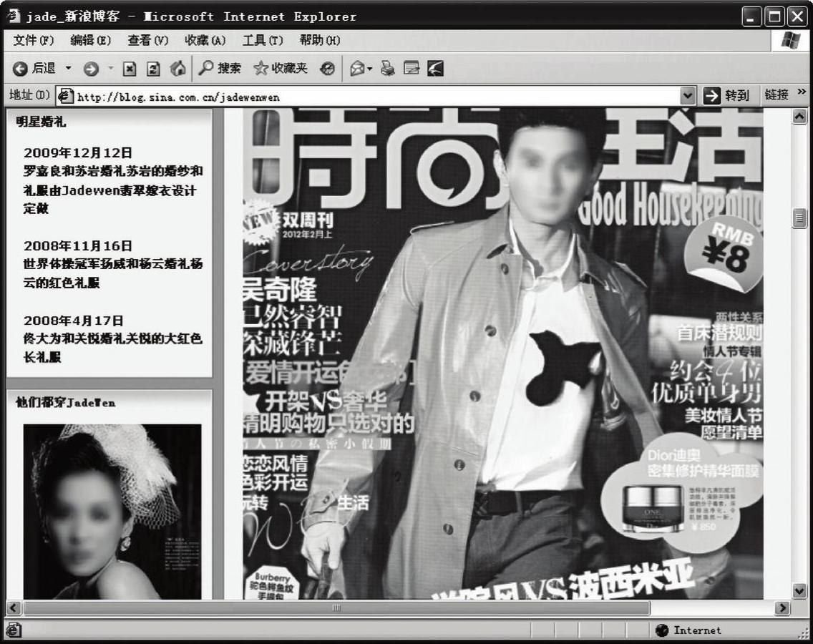Click the horizontal scrollbar thumb
The width and height of the screenshot is (813, 644).
(x=336, y=608)
